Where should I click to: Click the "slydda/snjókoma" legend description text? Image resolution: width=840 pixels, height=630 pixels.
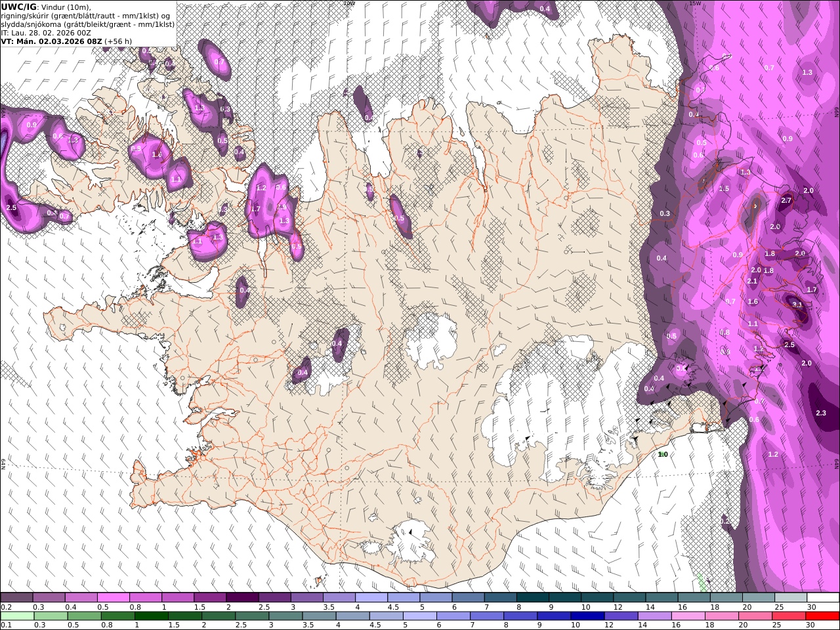pyautogui.click(x=31, y=24)
